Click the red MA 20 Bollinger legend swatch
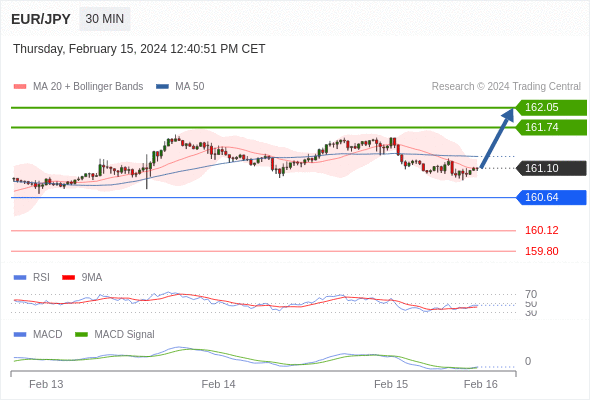Screen dimensions: 590x400 [20, 87]
